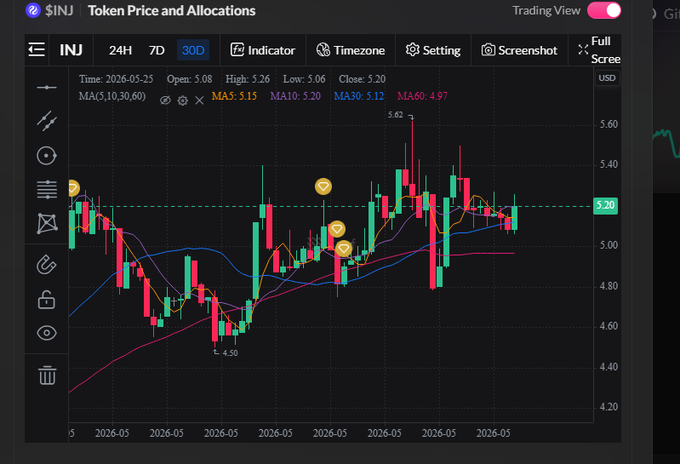The width and height of the screenshot is (680, 464).
Task: Click the Indicator fx icon
Action: click(x=237, y=49)
